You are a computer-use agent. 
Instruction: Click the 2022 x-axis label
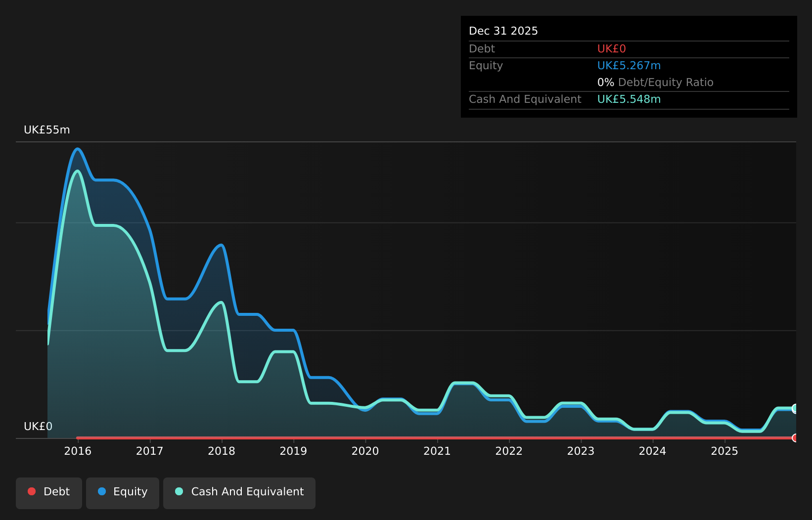509,451
